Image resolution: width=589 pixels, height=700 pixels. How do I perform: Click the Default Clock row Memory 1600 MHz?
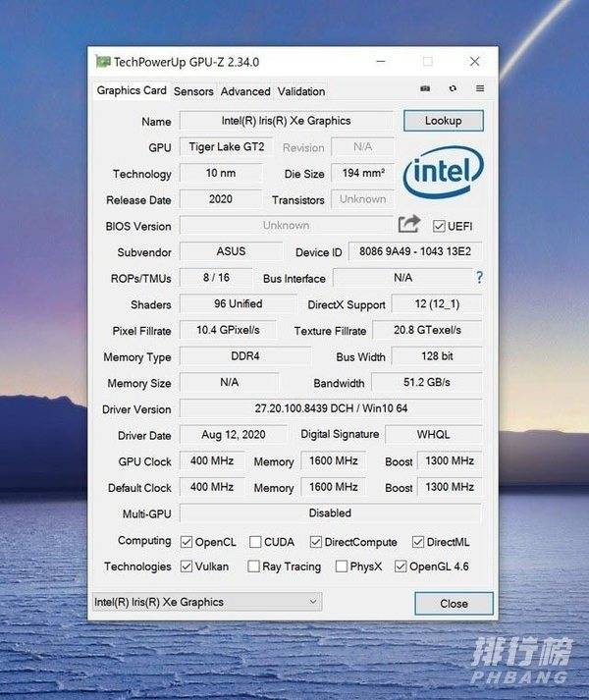point(334,487)
